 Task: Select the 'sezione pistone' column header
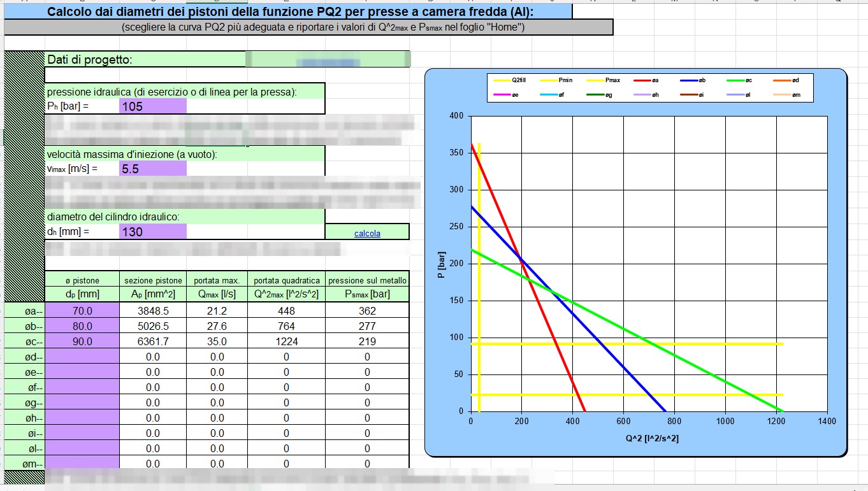(153, 280)
